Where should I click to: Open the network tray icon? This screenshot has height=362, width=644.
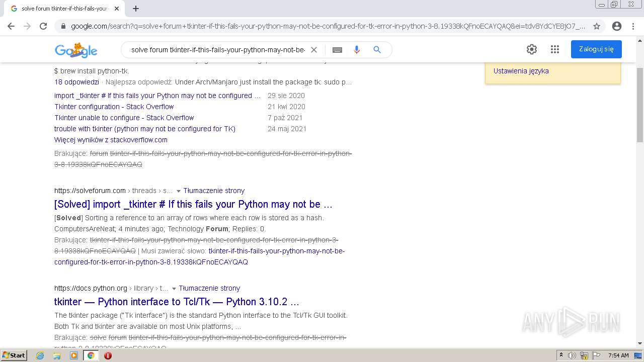[584, 355]
